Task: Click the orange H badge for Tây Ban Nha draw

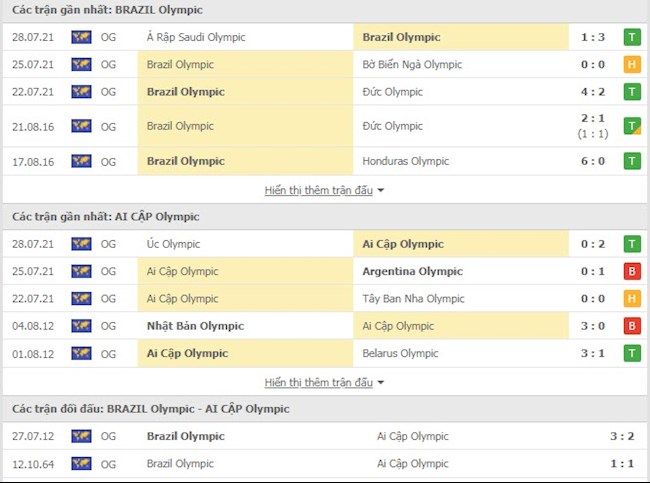Action: (632, 298)
